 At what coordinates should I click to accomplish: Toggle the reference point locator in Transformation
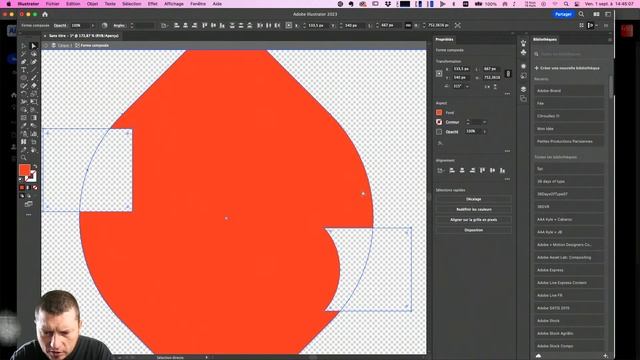click(439, 73)
